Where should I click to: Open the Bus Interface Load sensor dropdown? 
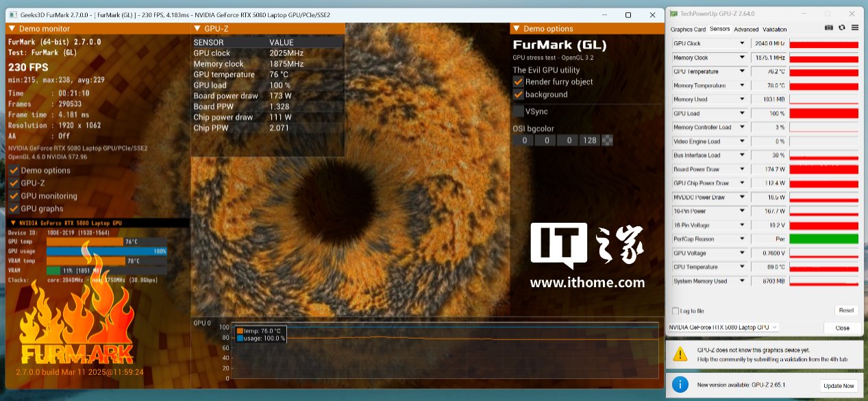point(741,155)
